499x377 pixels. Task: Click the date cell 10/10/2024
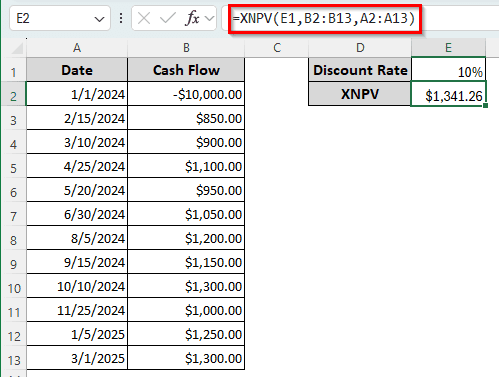[x=77, y=286]
